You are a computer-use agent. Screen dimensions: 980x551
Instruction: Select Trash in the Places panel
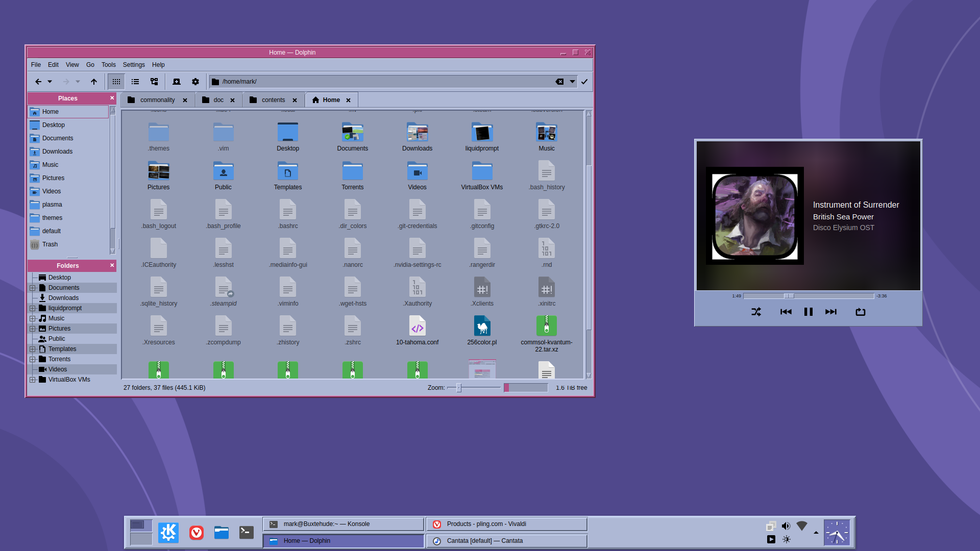pos(68,244)
